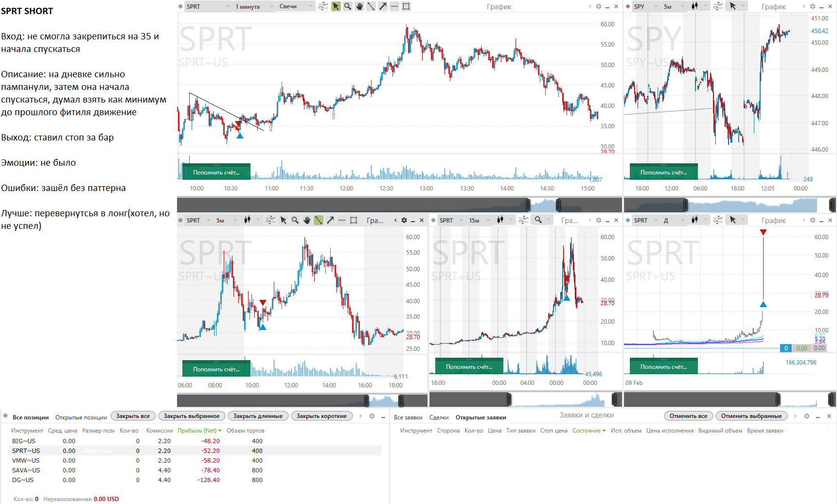Viewport: 837px width, 504px height.
Task: Toggle link radio of SPRT 1-minute chart
Action: (181, 6)
